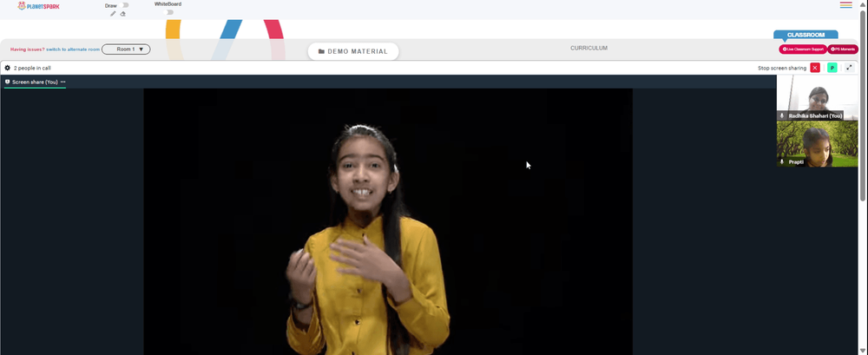Toggle the WhiteBoard switch
The image size is (868, 355).
tap(169, 11)
